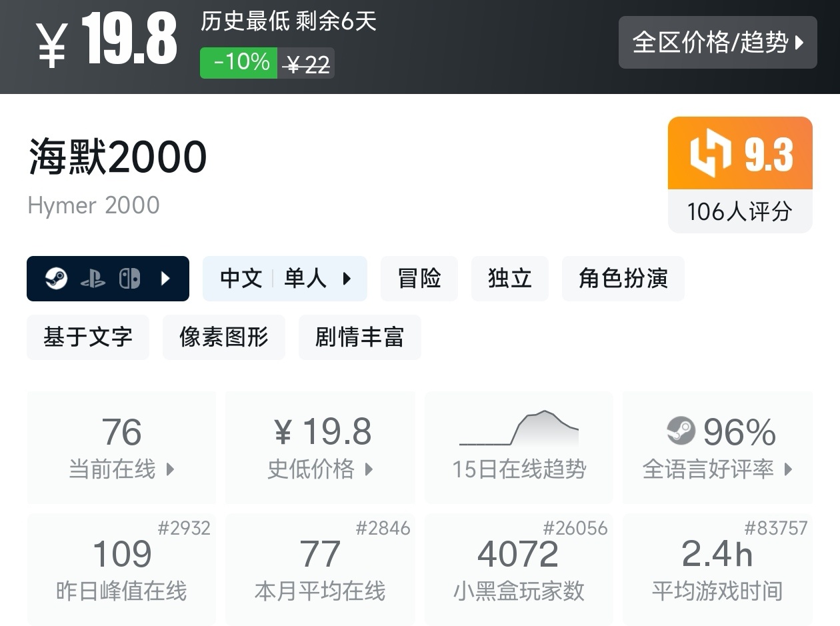Click the 77 本月平均在线 stat
The width and height of the screenshot is (840, 626).
point(320,569)
